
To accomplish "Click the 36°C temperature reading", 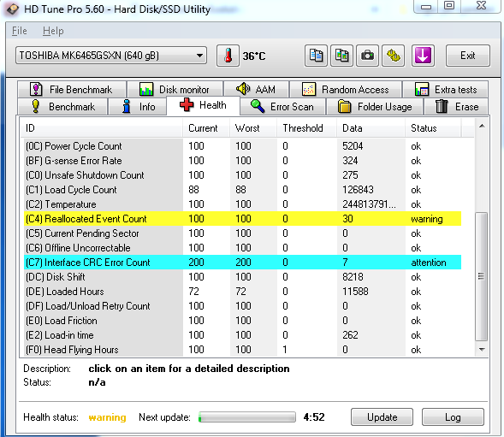I will coord(254,56).
